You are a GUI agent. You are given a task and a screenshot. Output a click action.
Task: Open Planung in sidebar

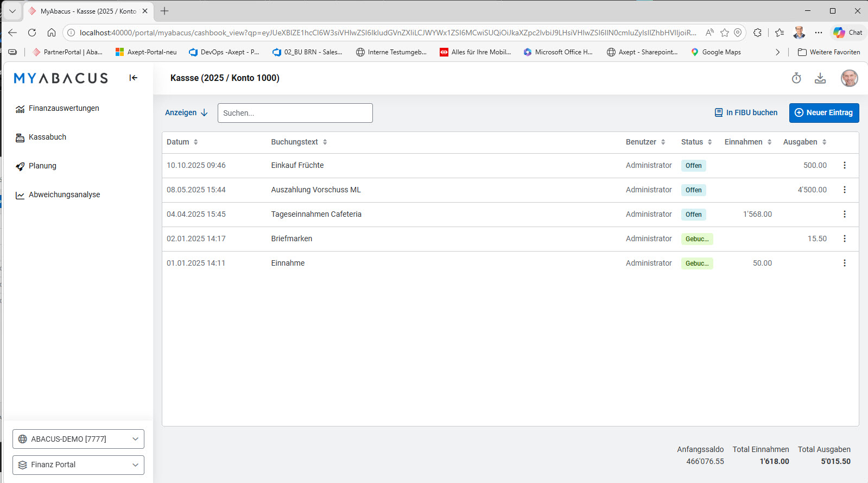click(36, 166)
